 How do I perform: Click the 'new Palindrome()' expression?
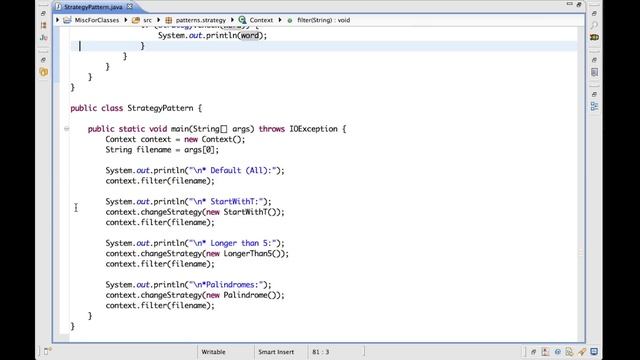point(243,295)
